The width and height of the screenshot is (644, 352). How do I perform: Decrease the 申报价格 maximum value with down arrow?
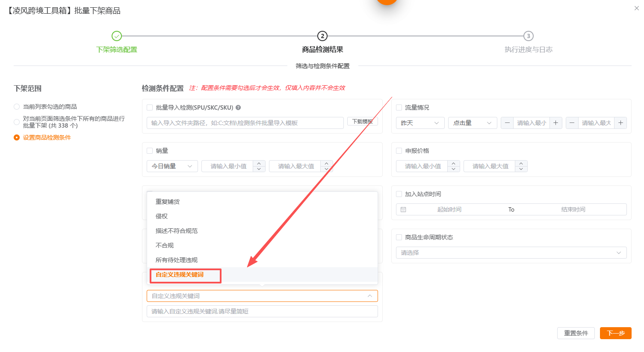521,169
